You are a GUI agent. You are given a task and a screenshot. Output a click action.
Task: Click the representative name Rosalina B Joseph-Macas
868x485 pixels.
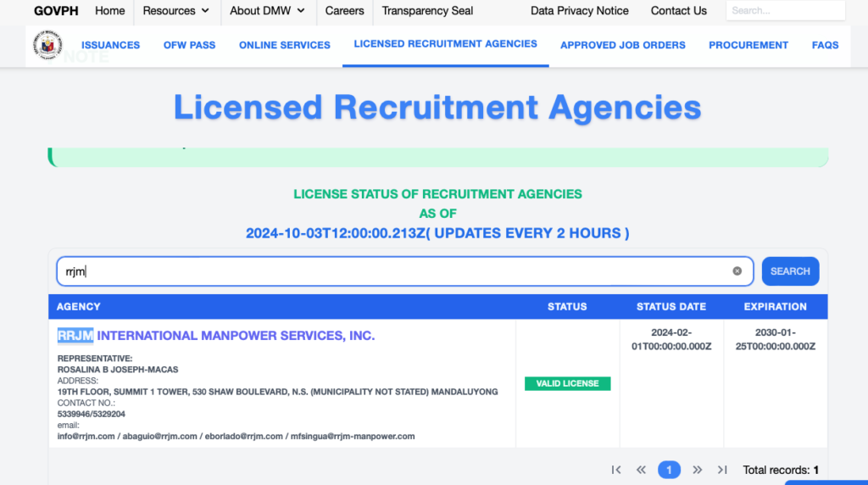(118, 370)
